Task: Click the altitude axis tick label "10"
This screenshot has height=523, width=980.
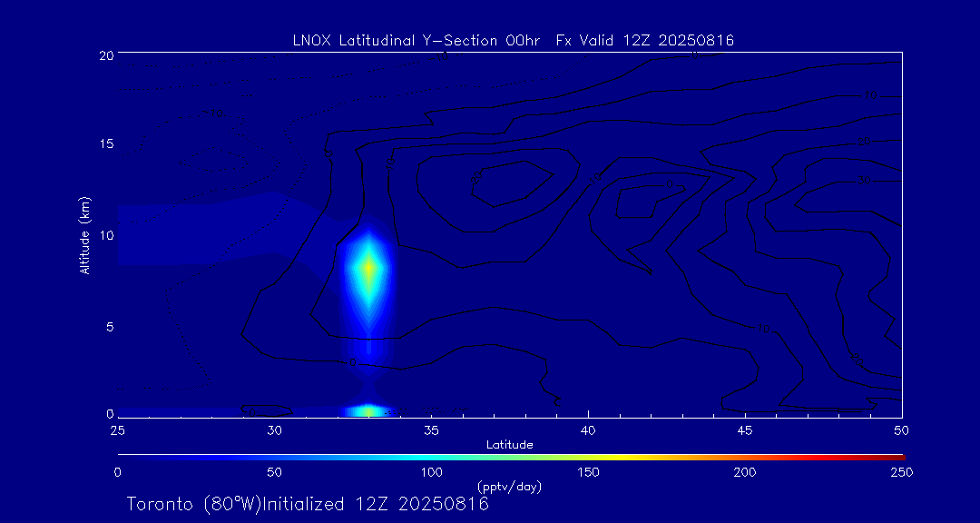Action: coord(107,234)
